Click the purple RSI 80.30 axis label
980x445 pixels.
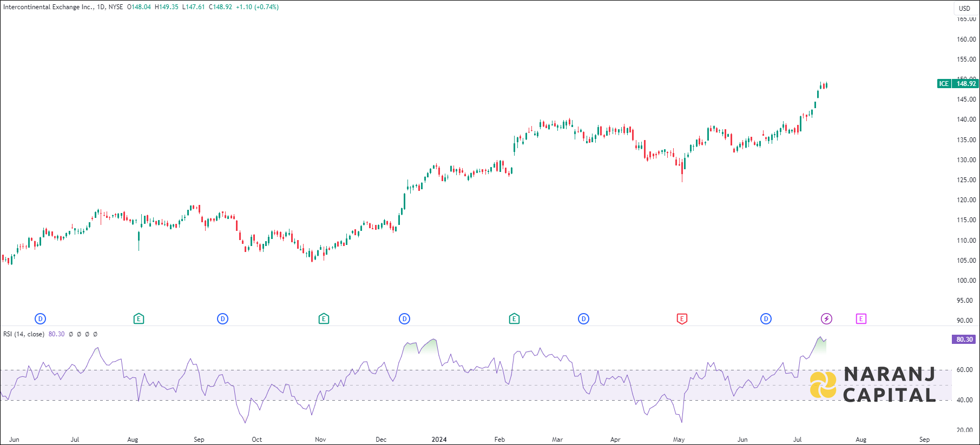(x=964, y=340)
